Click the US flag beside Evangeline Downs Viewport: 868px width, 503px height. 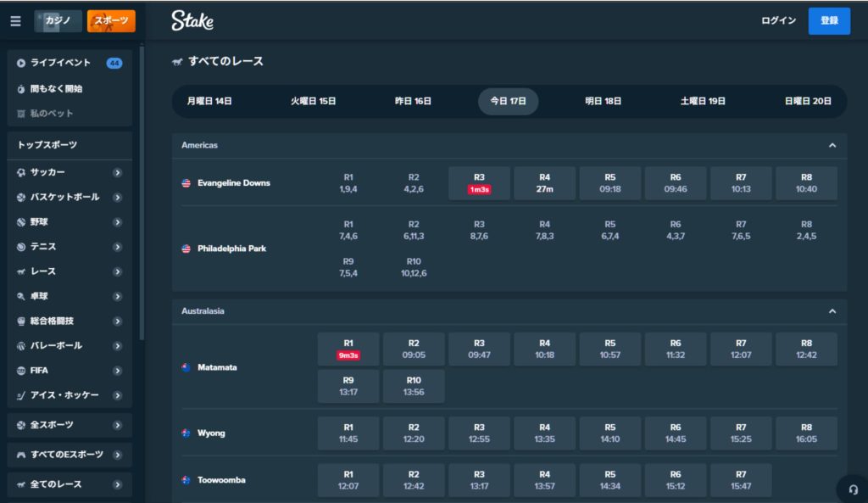(186, 183)
